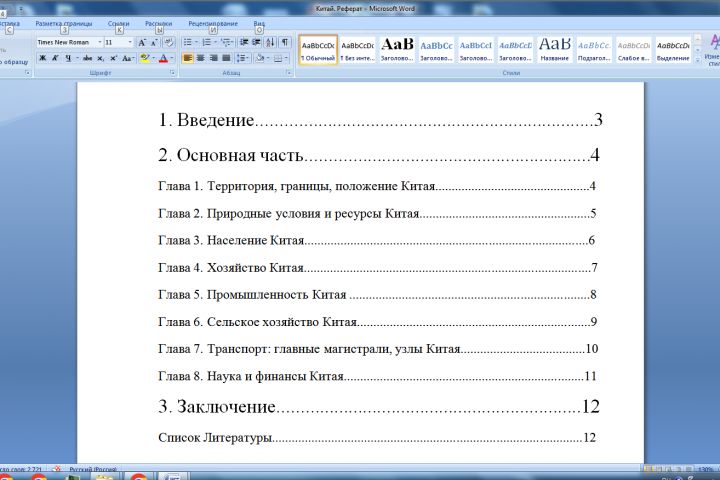Click the zoom percentage in status bar

pos(705,469)
